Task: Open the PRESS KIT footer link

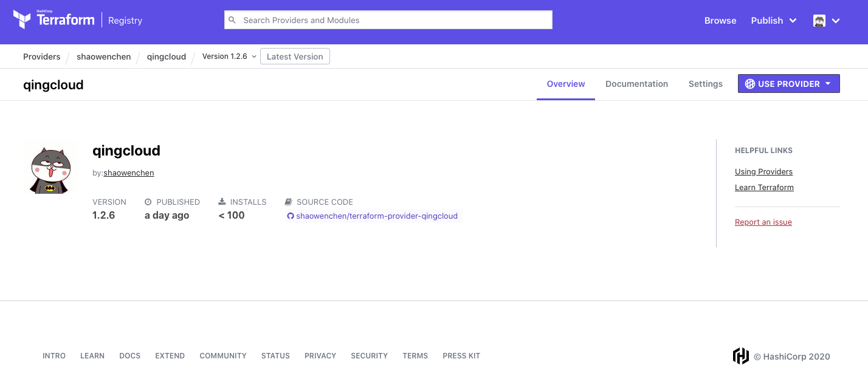Action: [461, 356]
